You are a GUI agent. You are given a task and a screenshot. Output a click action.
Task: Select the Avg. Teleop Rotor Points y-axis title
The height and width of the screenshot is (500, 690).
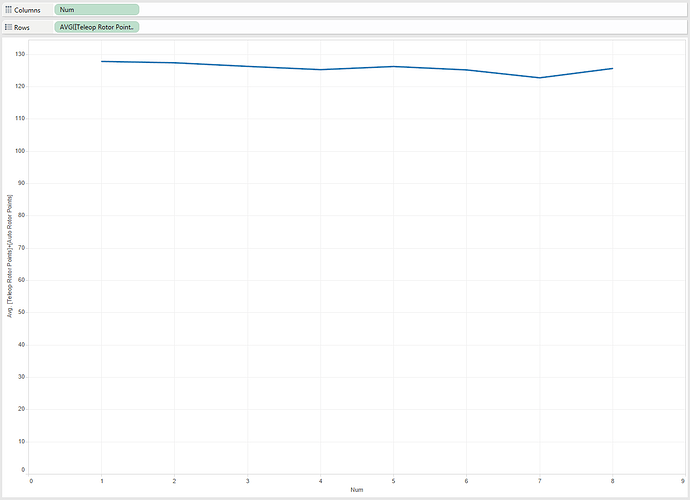(10, 256)
